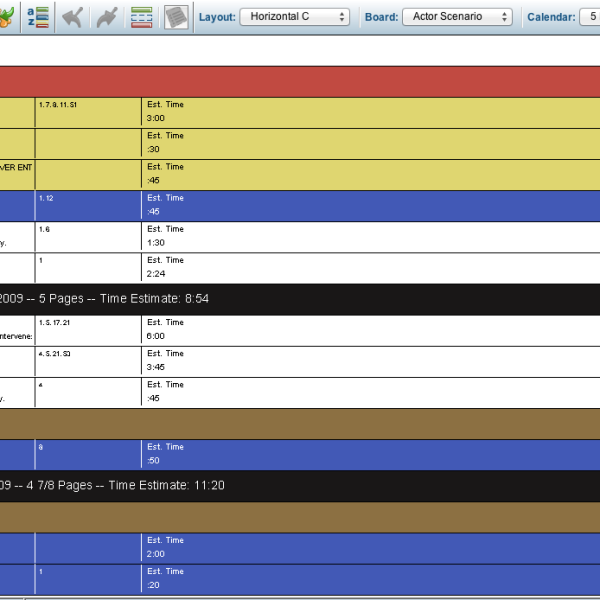Select the day break banner with Time Estimate 8:54
Viewport: 600px width, 600px height.
[x=300, y=299]
